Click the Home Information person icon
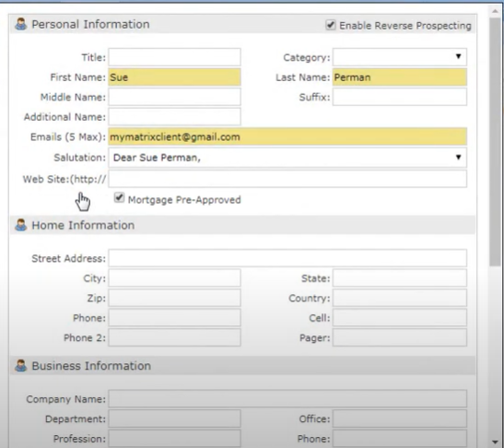Viewport: 504px width, 448px height. (21, 225)
